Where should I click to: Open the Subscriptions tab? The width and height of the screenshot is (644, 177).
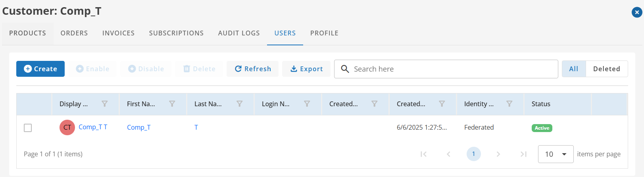coord(176,33)
